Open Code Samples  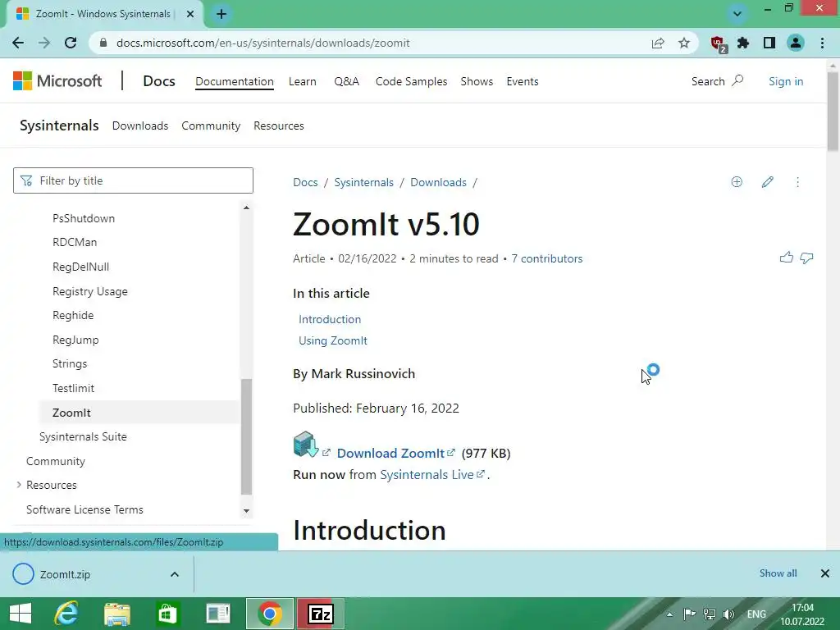click(x=411, y=81)
